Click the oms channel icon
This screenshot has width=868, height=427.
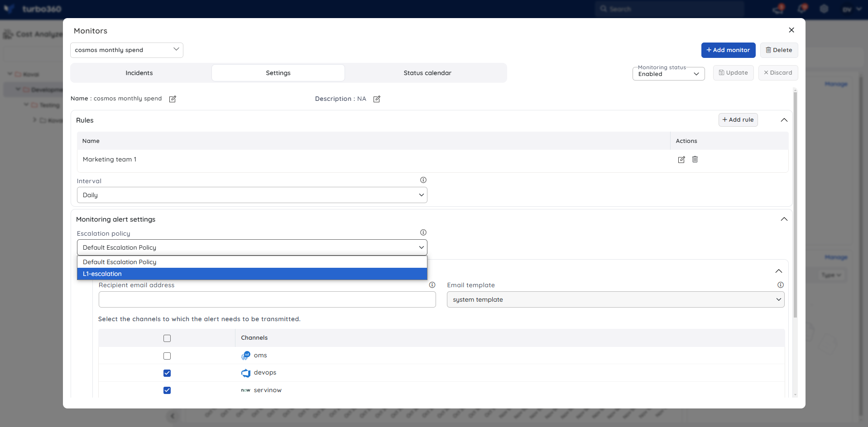245,356
